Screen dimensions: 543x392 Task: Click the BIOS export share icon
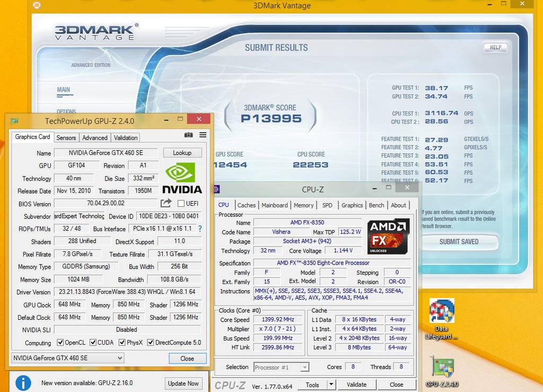point(166,203)
